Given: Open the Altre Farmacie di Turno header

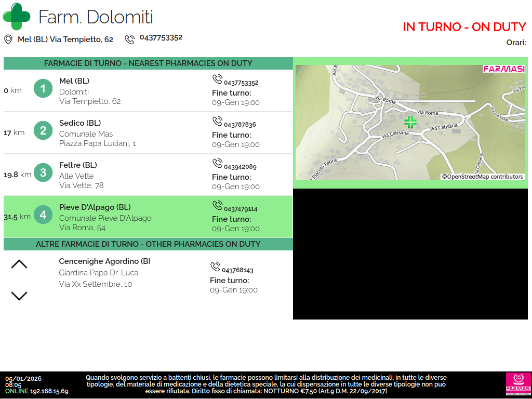Looking at the screenshot, I should pyautogui.click(x=148, y=244).
